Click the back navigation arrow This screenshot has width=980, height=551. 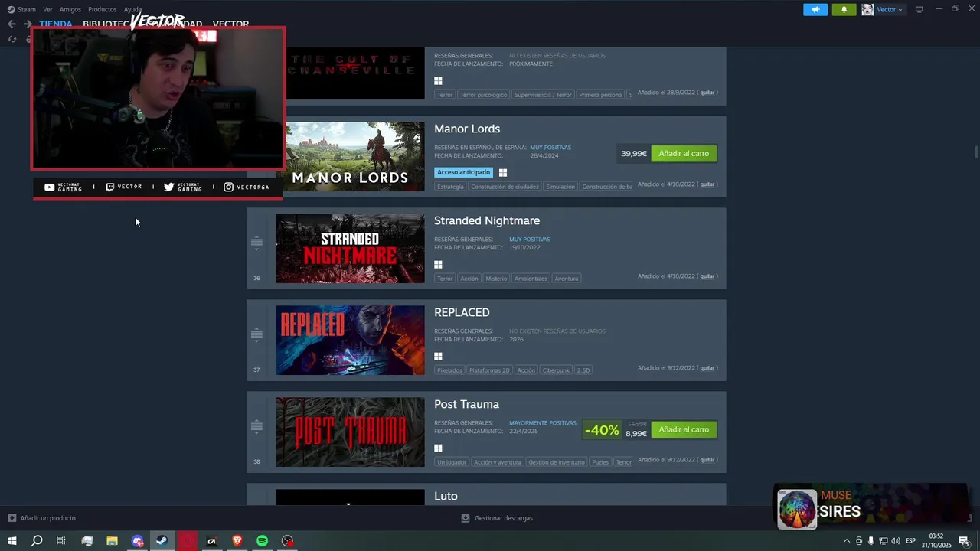tap(11, 24)
